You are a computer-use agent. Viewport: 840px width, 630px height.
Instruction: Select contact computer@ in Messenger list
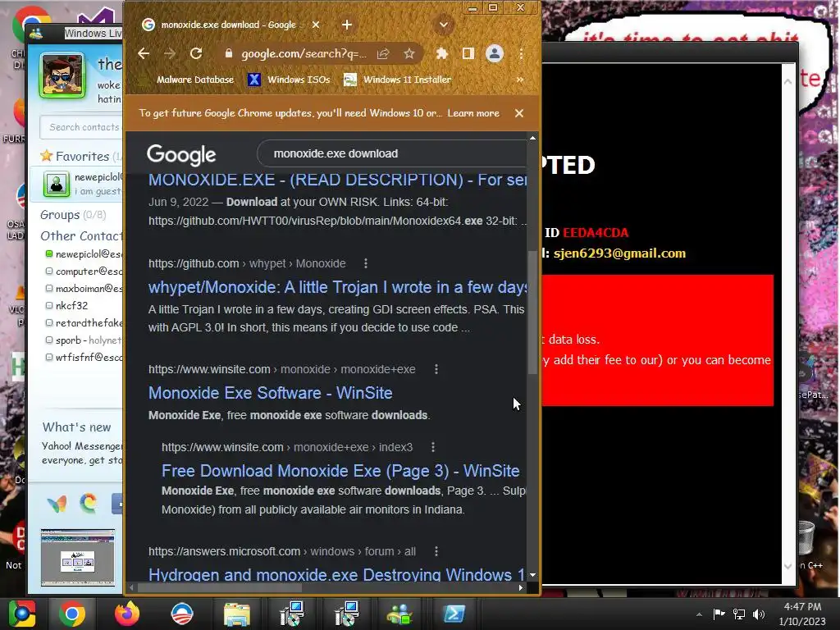tap(84, 272)
